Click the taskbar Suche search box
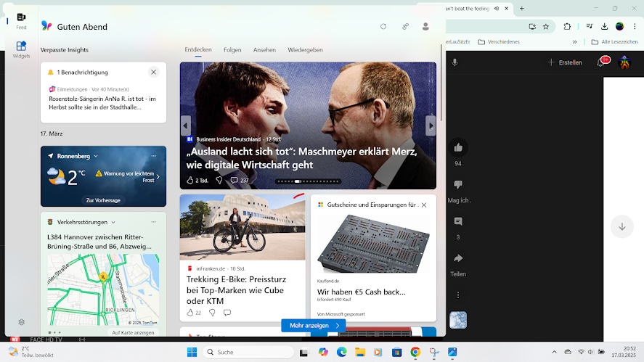Screen dimensions: 644x362 248,352
